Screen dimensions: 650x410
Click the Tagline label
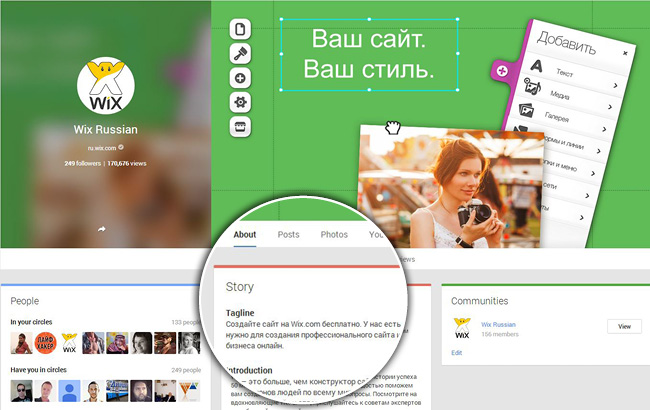point(240,313)
